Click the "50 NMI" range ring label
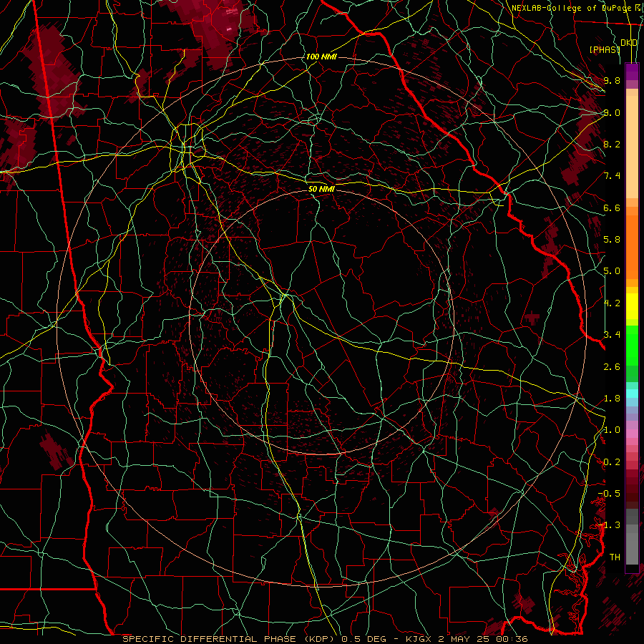The image size is (644, 644). pos(321,189)
